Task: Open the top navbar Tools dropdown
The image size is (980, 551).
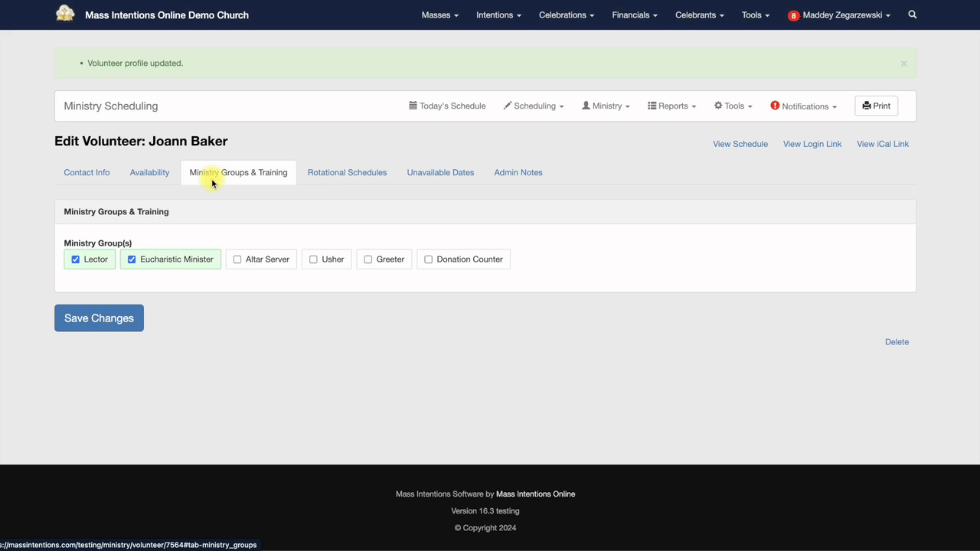Action: click(756, 15)
